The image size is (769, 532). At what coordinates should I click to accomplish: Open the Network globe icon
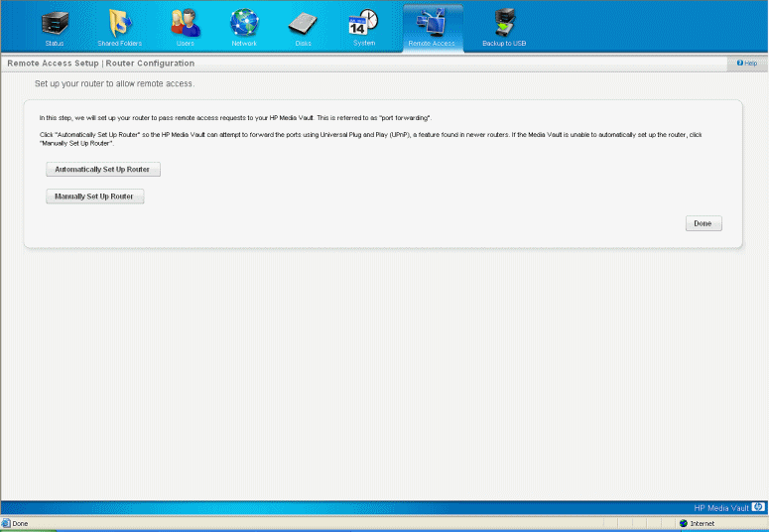pos(244,22)
